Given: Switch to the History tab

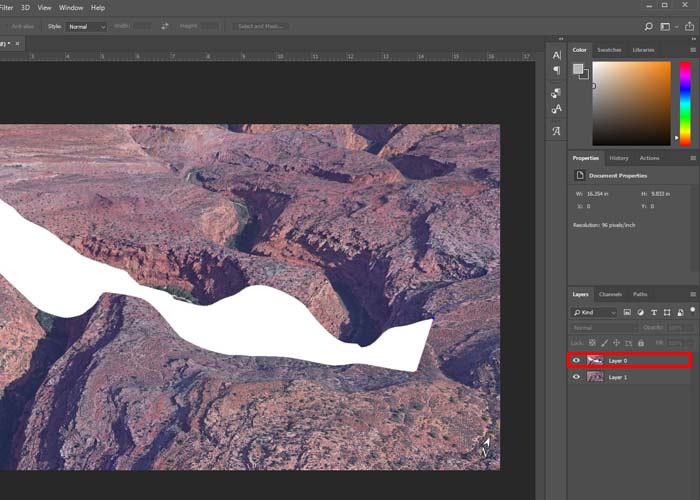Looking at the screenshot, I should (619, 158).
